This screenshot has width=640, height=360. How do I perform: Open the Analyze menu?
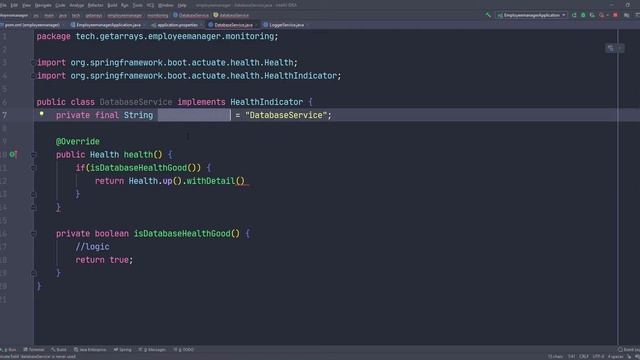tap(76, 5)
